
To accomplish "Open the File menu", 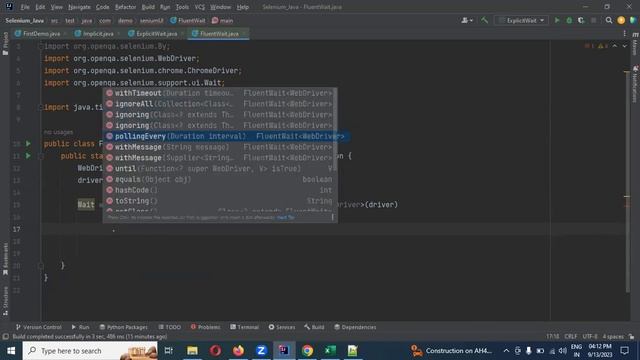I will [25, 7].
